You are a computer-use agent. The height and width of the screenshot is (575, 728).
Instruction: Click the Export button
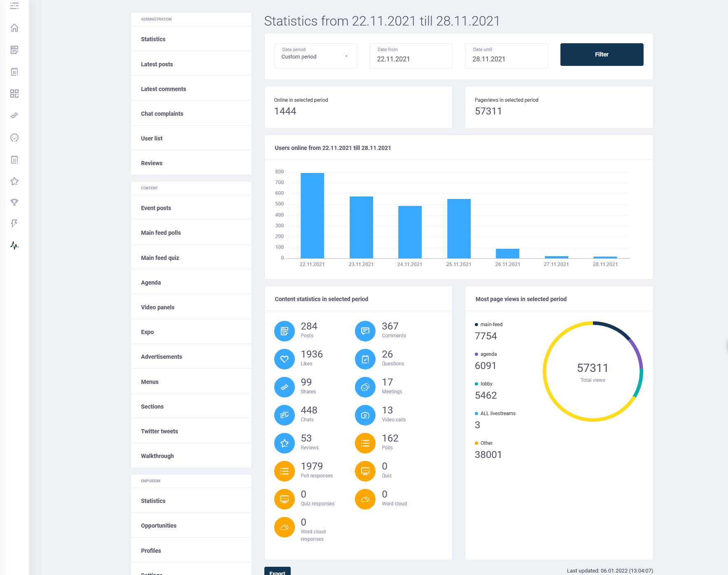(277, 572)
